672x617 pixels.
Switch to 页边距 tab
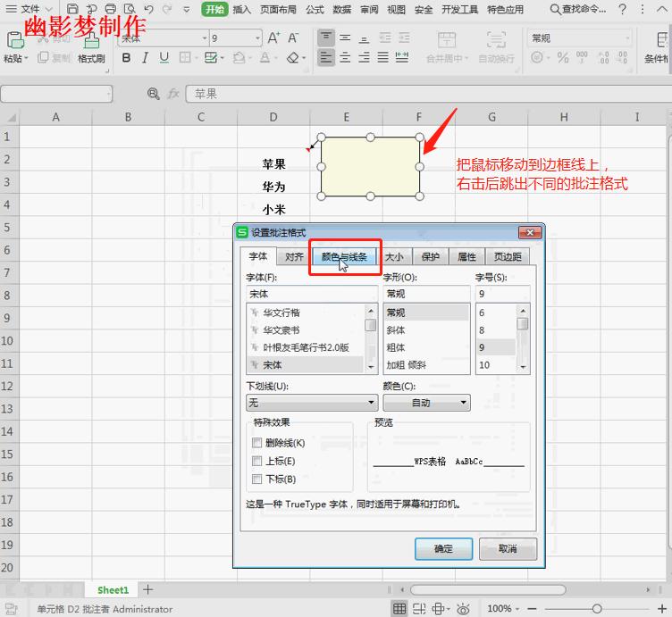[508, 256]
